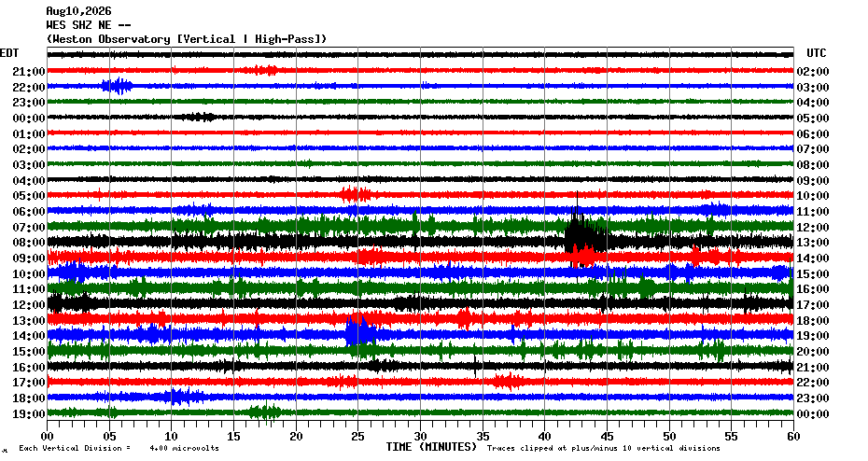Click the 11:00 UTC row label

[813, 212]
